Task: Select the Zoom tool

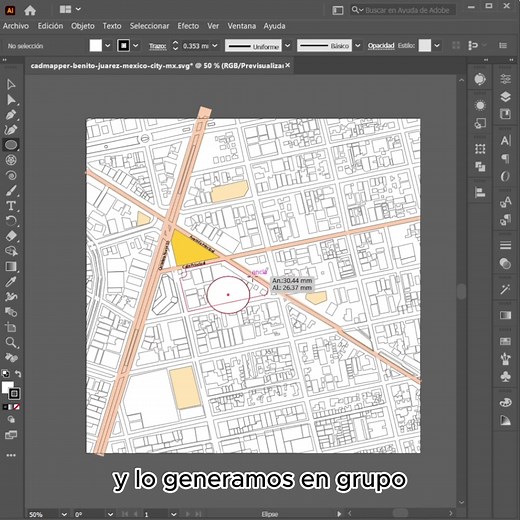Action: (x=11, y=342)
